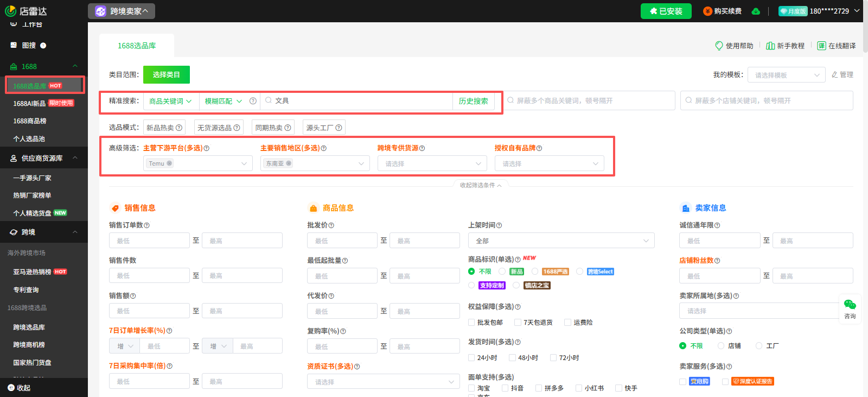The image size is (868, 397).
Task: Click the 在线翻译 translate icon
Action: [821, 46]
